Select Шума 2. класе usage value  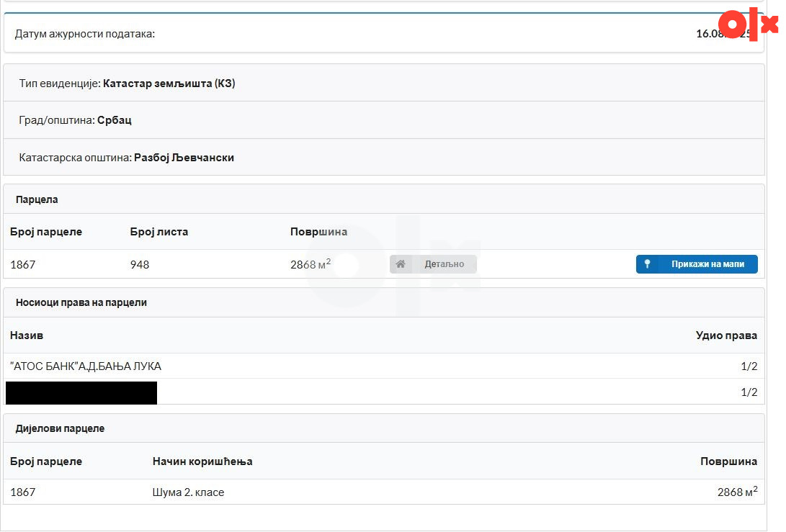click(188, 492)
